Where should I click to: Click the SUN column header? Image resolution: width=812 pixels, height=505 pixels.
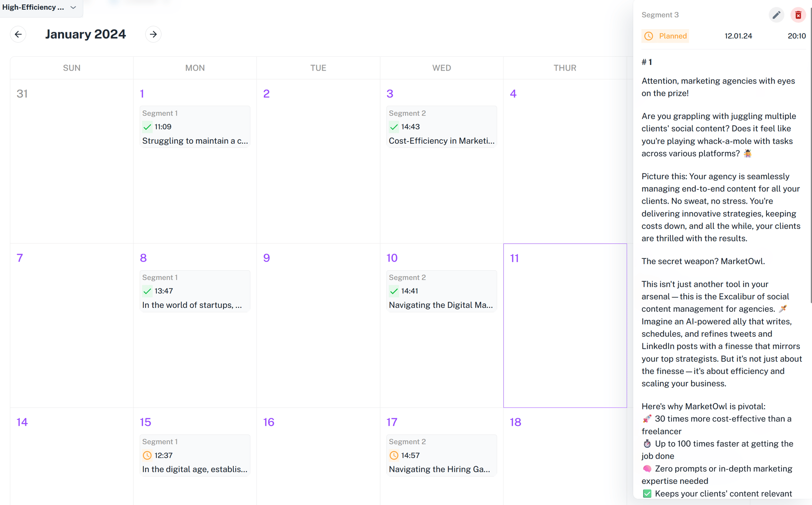tap(72, 68)
